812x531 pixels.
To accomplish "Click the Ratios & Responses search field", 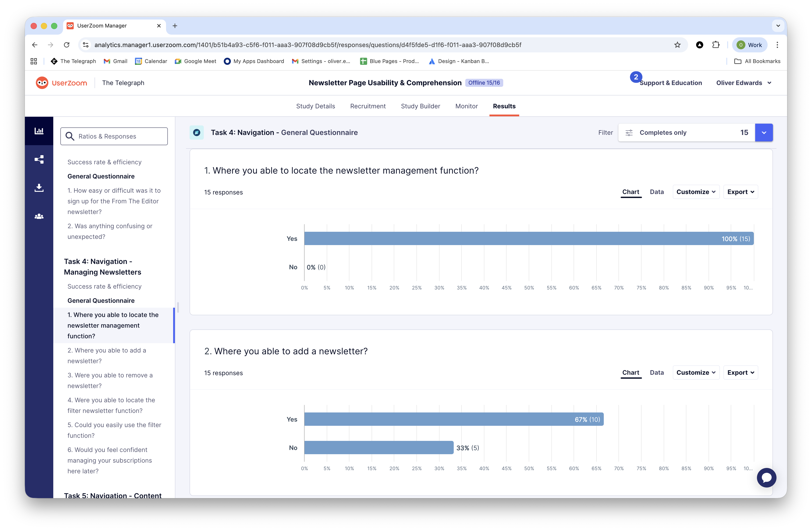I will tap(114, 137).
